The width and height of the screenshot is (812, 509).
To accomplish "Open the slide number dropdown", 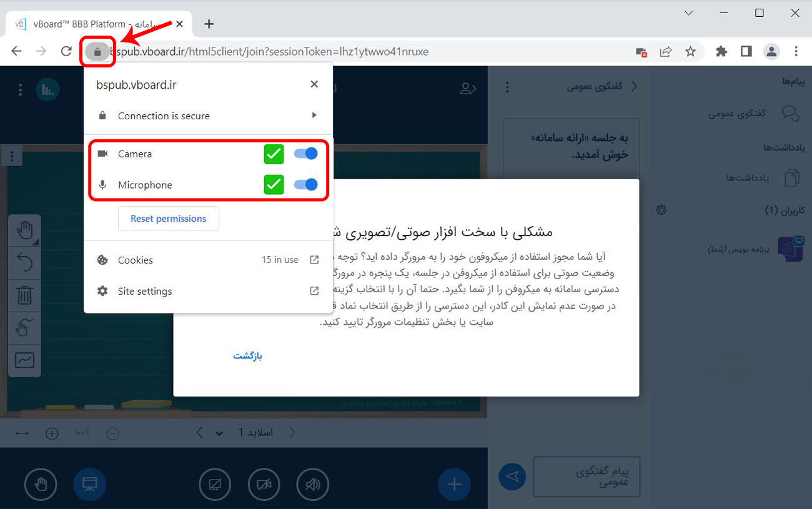I will 219,433.
